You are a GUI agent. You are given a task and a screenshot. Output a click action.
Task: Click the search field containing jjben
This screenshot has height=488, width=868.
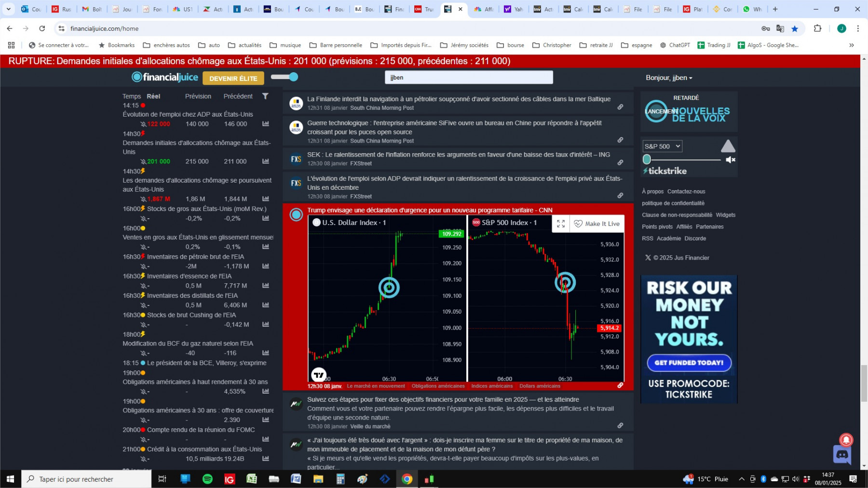click(469, 77)
